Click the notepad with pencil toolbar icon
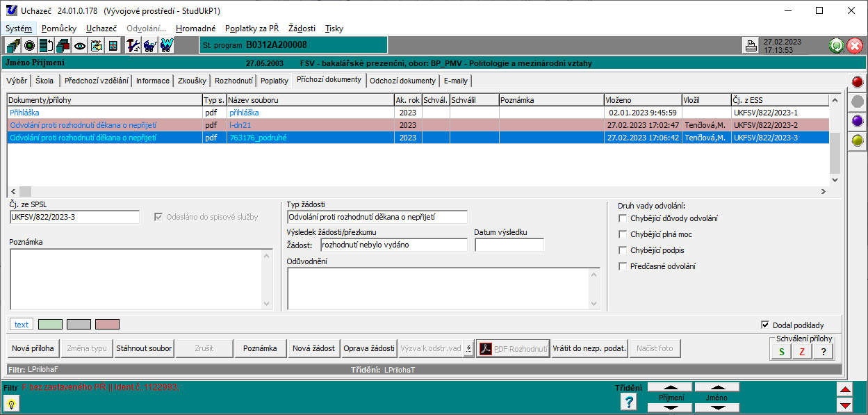Viewport: 868px width, 415px height. coord(97,46)
